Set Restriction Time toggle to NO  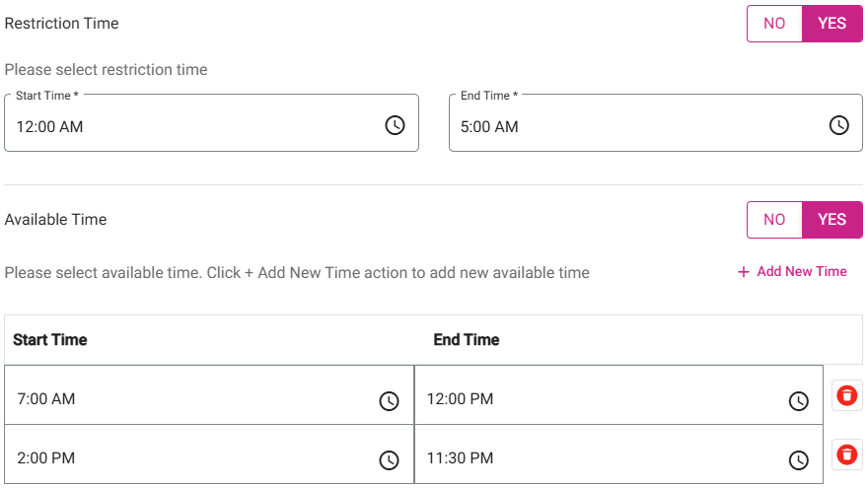(x=774, y=24)
